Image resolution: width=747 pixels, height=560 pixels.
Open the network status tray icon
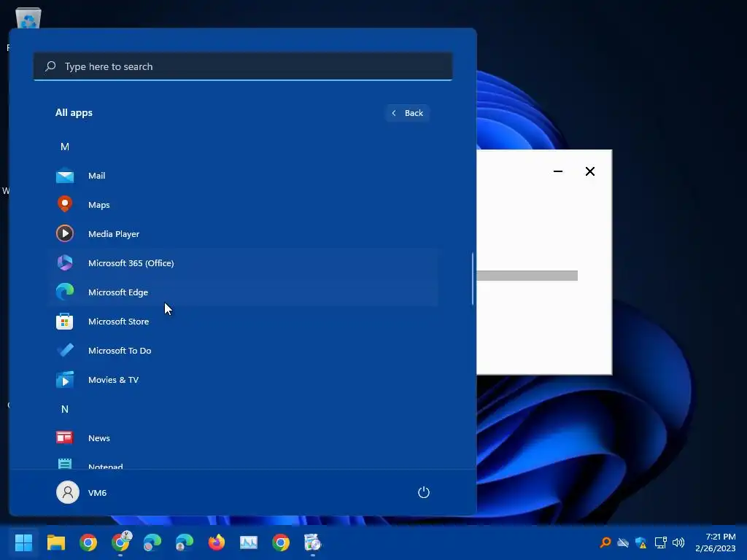(x=660, y=542)
